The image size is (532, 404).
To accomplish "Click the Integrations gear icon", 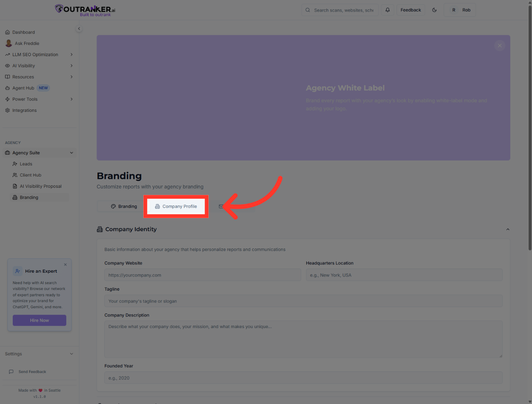I will point(7,110).
